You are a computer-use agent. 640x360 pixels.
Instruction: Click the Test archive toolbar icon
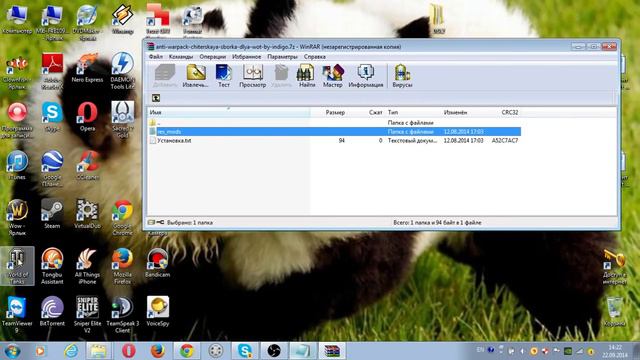pyautogui.click(x=224, y=76)
